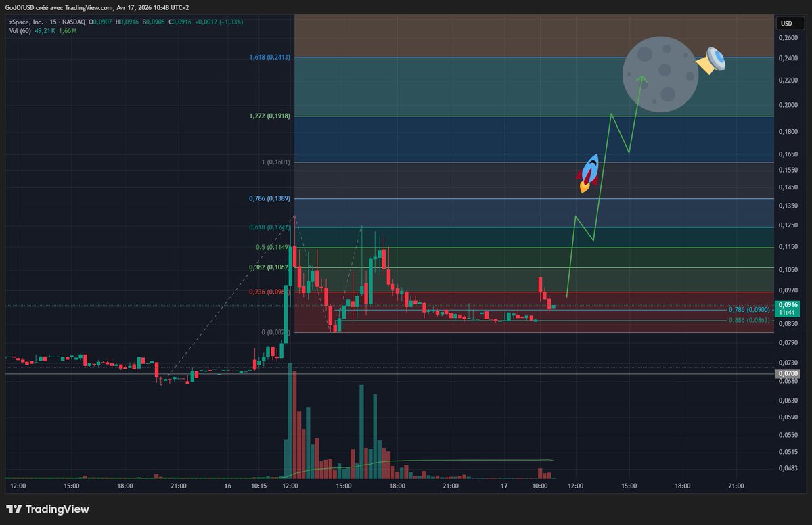
Task: Click the rocket sticker on the chart
Action: [x=589, y=173]
